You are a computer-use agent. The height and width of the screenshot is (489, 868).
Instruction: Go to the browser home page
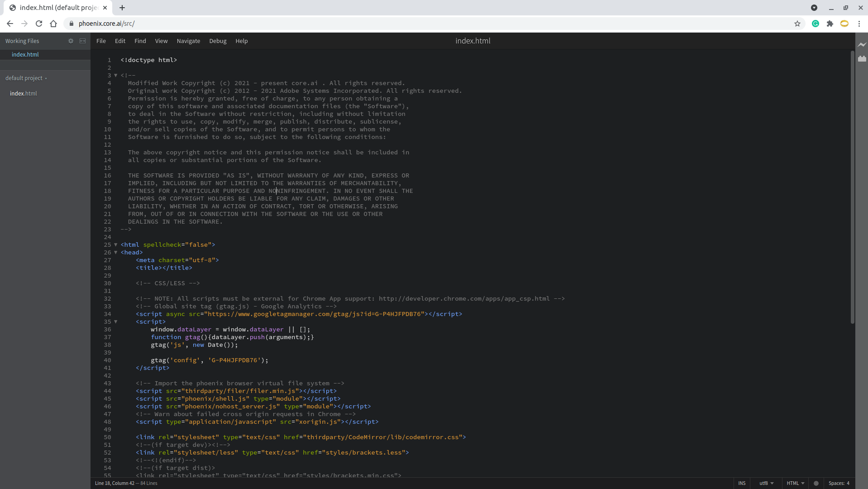pyautogui.click(x=53, y=24)
